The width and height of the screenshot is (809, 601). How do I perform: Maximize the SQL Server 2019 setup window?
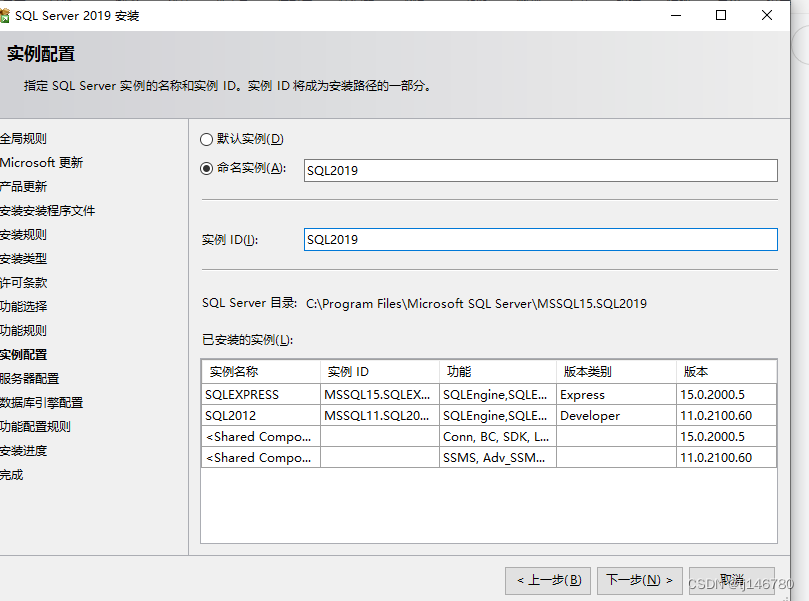click(x=721, y=15)
